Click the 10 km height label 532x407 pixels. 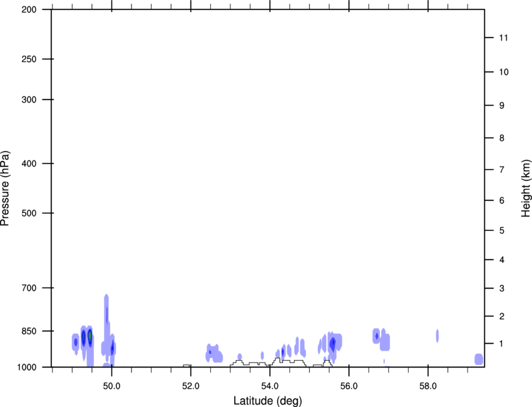point(504,72)
